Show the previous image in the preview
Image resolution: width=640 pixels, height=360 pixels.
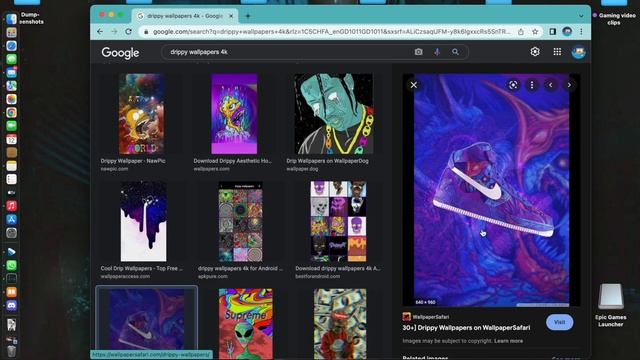(551, 85)
